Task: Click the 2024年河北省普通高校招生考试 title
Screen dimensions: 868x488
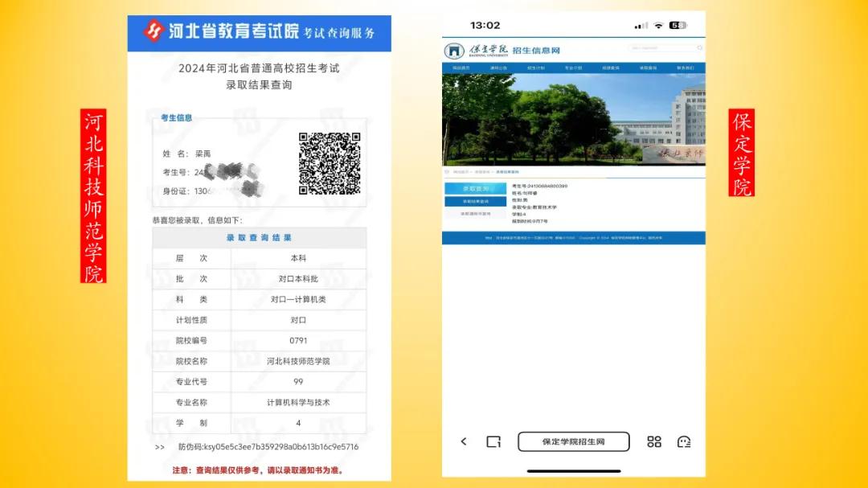Action: (x=259, y=68)
